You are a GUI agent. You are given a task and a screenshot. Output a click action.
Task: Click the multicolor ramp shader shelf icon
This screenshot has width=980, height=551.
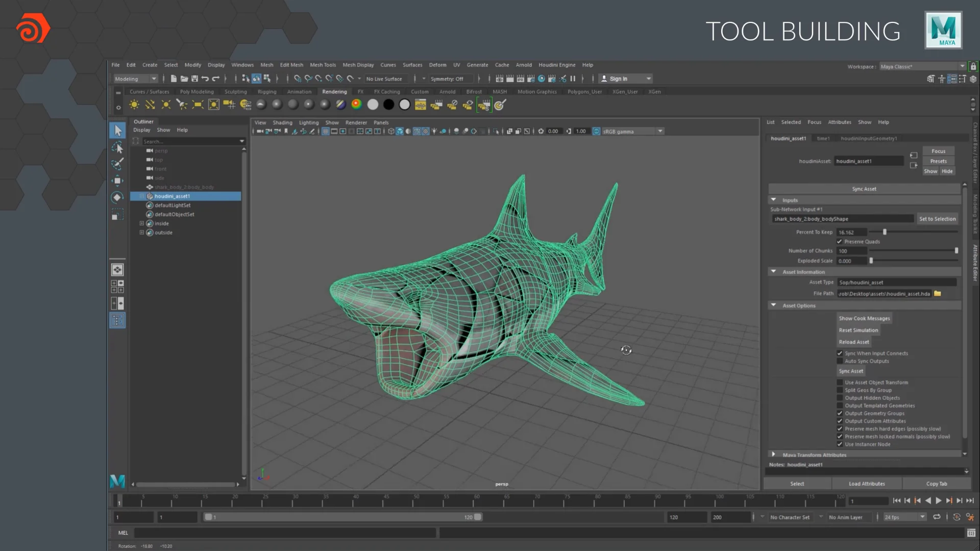point(356,105)
